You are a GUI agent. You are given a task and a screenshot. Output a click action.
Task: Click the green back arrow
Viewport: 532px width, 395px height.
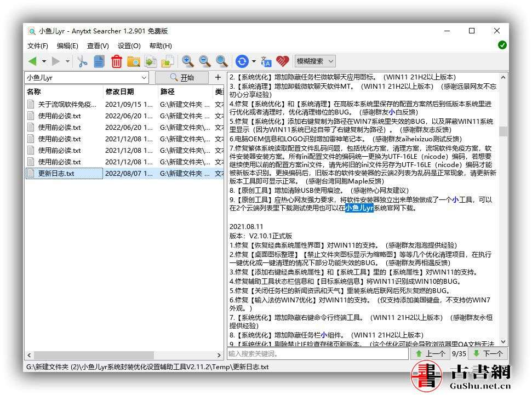[32, 61]
